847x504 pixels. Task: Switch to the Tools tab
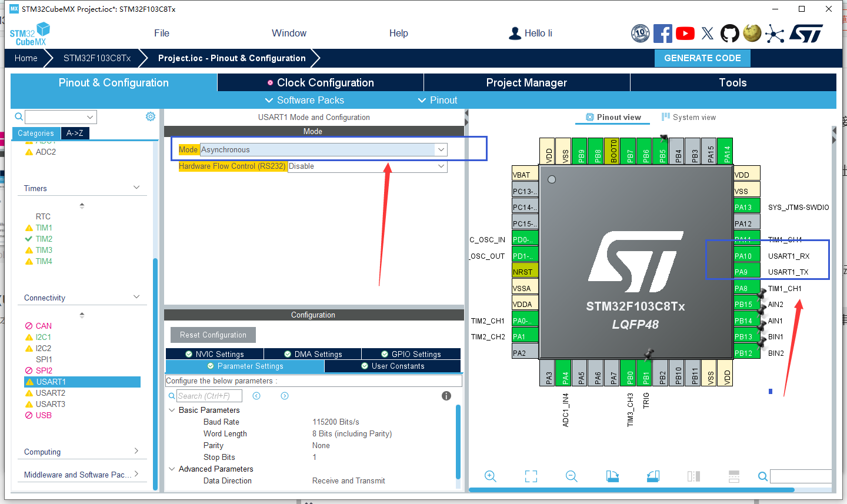733,82
